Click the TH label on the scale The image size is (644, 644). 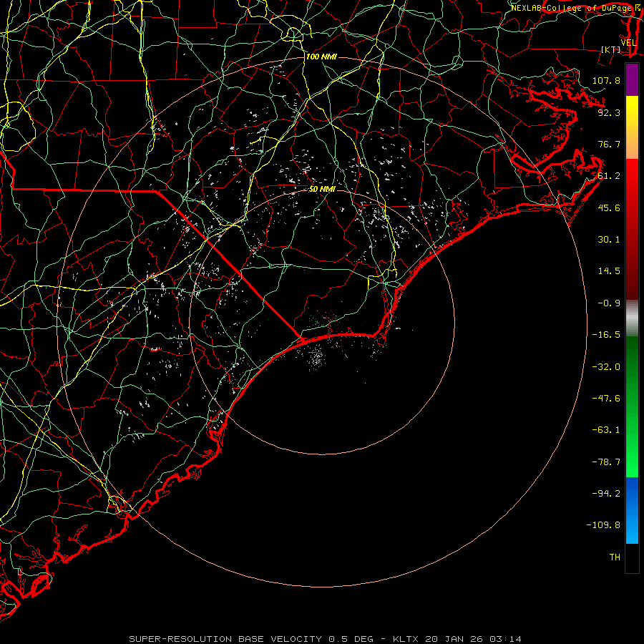click(x=615, y=557)
